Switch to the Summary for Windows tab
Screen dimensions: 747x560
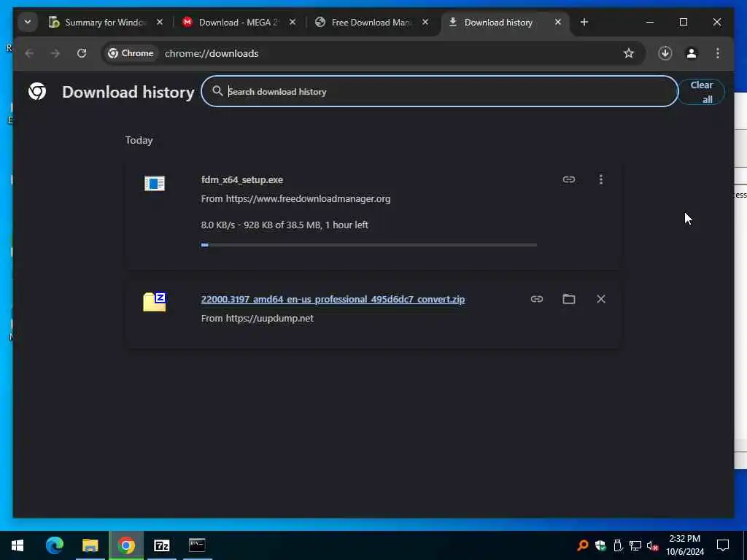105,23
